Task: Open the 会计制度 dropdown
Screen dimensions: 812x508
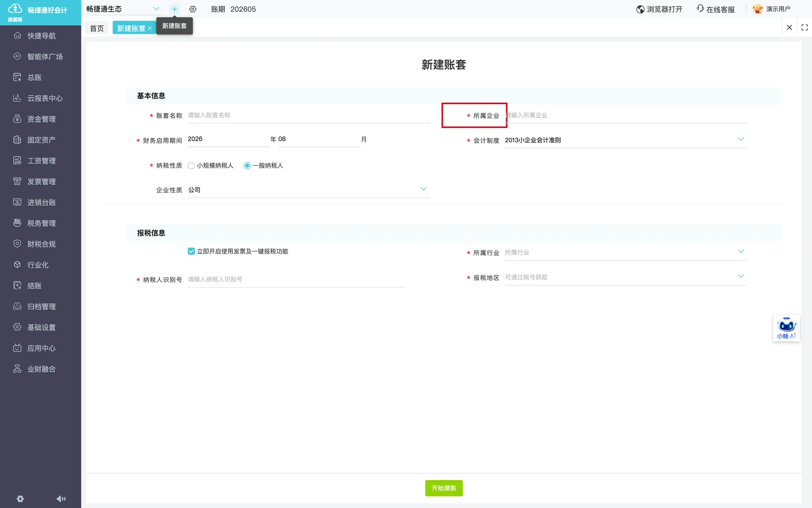Action: [x=625, y=140]
